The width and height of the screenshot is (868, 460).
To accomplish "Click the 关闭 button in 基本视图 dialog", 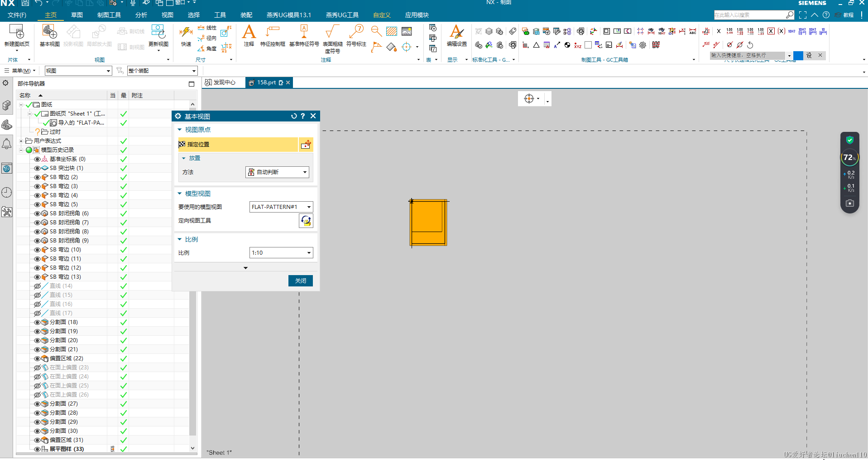I will [x=301, y=281].
